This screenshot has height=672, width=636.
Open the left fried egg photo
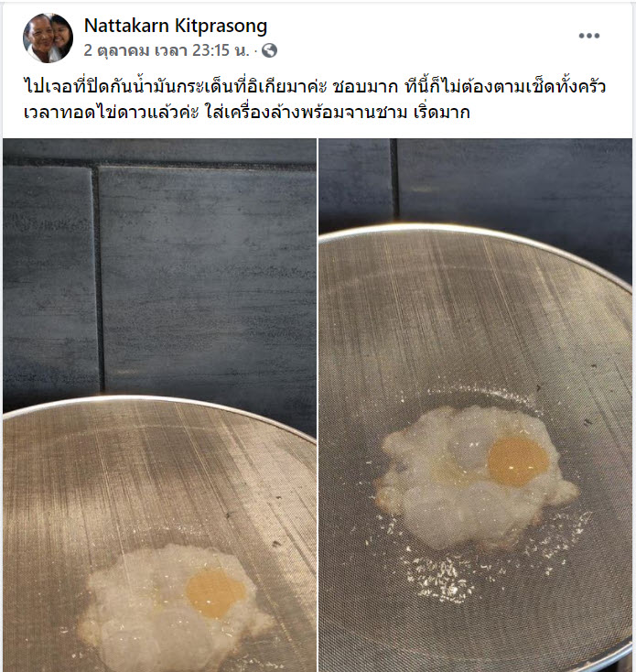click(x=160, y=405)
